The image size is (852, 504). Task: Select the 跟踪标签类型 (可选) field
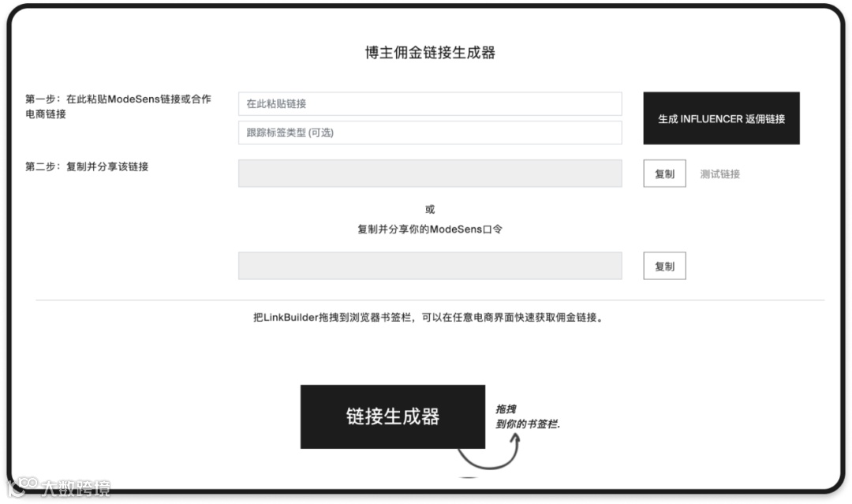(430, 133)
